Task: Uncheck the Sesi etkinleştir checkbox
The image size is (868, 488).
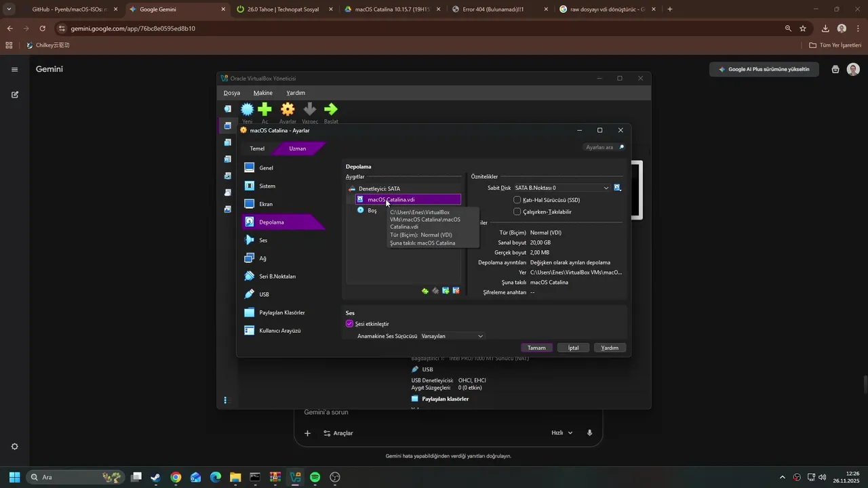Action: (350, 324)
